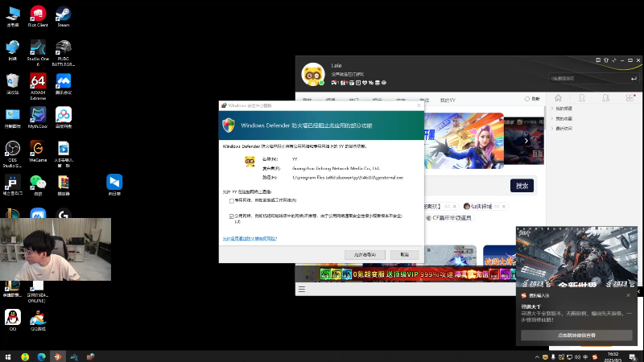
Task: Open the Windows Start menu
Action: pos(8,356)
